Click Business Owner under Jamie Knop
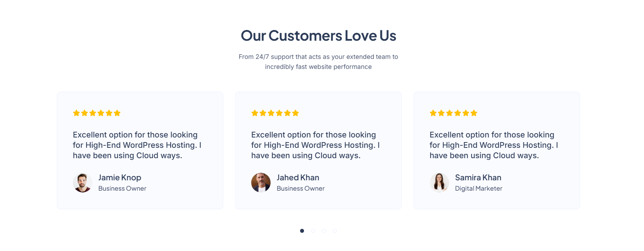 click(122, 189)
